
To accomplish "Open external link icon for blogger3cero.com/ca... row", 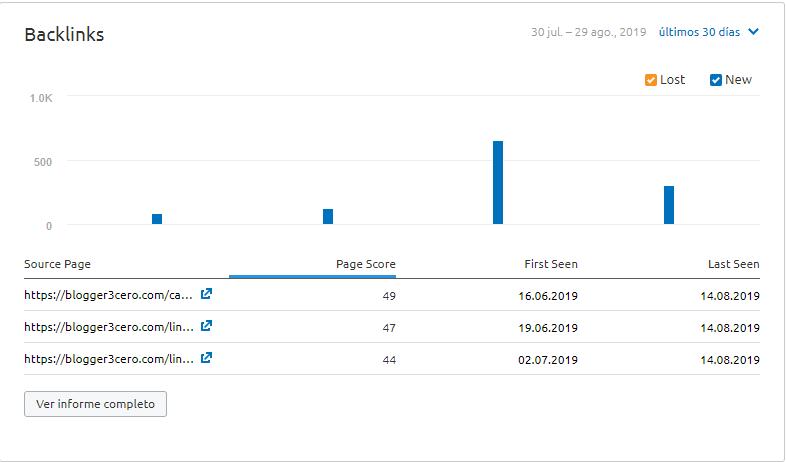I will coord(206,294).
